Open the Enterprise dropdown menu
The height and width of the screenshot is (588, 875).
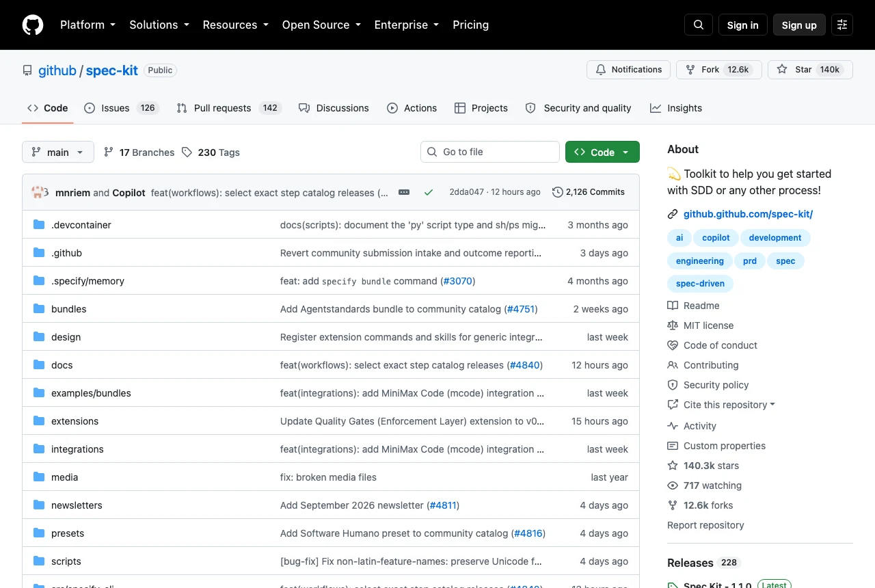click(406, 25)
